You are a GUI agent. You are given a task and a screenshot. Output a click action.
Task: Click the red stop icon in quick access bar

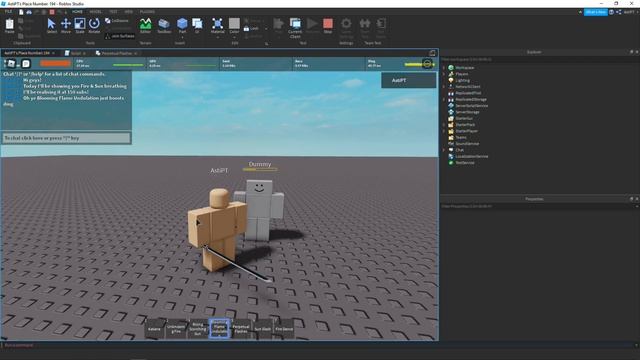(x=52, y=12)
